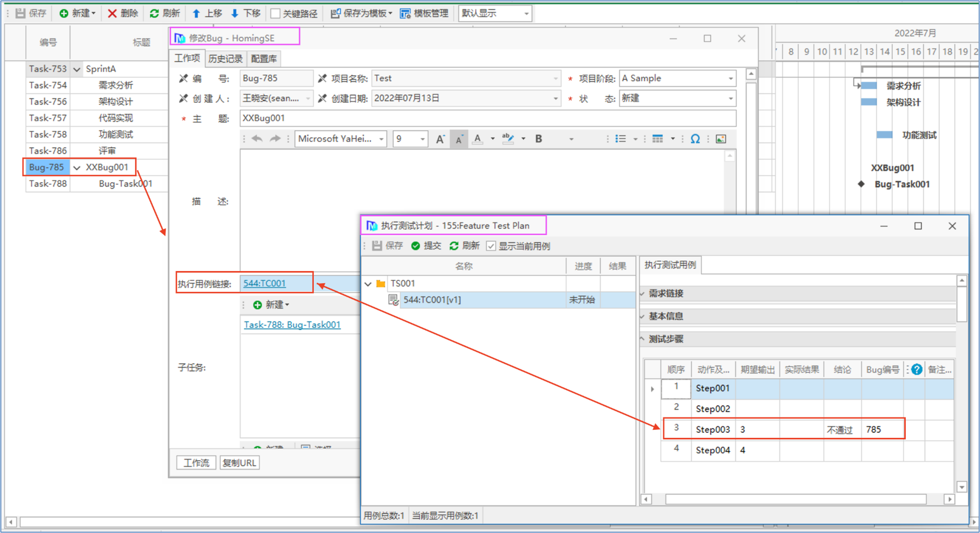This screenshot has width=980, height=533.
Task: Click the main toolbar Refresh (刷新) icon
Action: click(x=154, y=13)
